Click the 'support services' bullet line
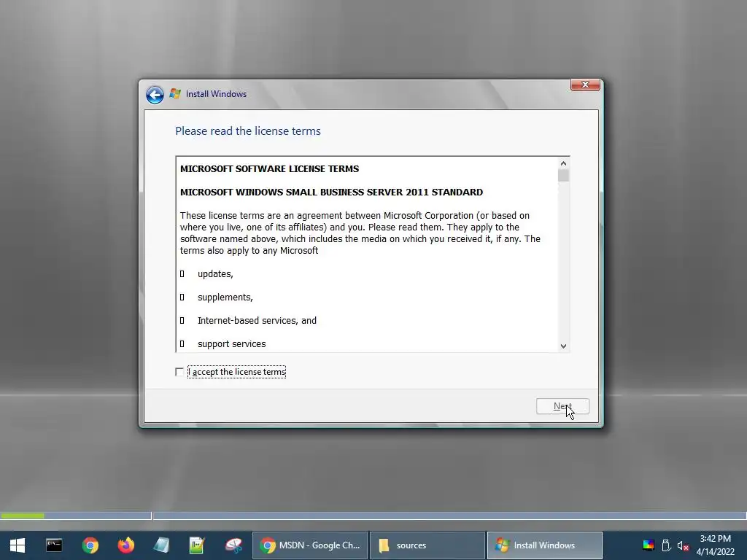The width and height of the screenshot is (747, 560). [x=231, y=344]
